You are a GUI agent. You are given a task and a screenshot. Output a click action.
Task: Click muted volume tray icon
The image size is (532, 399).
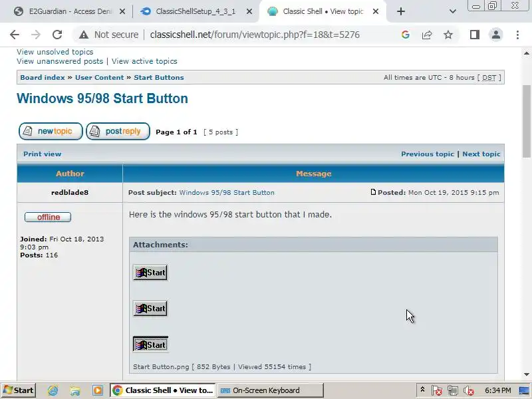(x=469, y=390)
